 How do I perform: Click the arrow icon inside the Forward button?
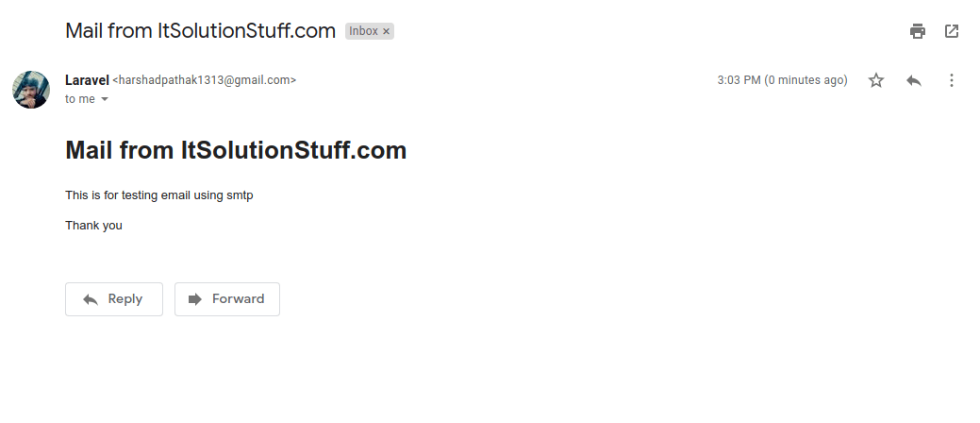(x=195, y=299)
